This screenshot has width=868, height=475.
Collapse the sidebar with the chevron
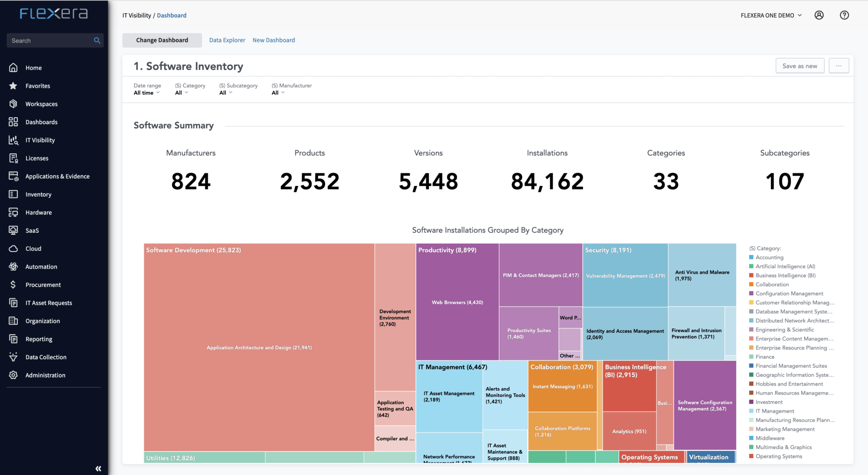coord(97,468)
